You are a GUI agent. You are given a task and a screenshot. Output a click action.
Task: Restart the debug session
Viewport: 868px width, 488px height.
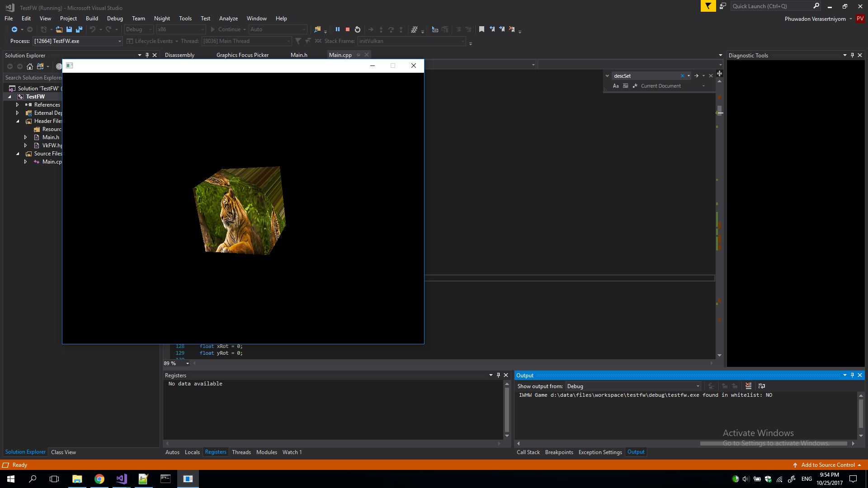(358, 29)
